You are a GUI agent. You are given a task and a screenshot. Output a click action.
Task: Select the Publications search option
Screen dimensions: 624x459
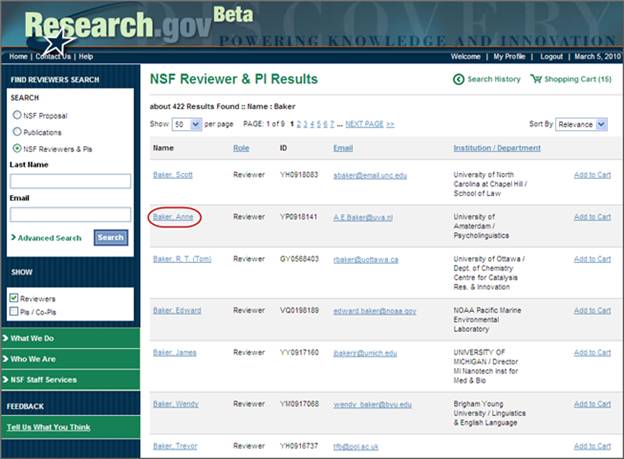click(x=16, y=132)
